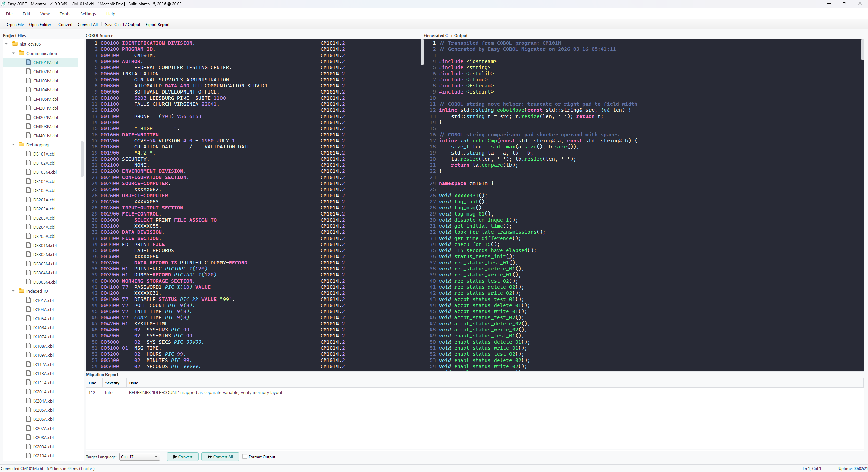Click the Indexed-IO folder icon
Viewport: 868px width, 472px height.
click(22, 291)
